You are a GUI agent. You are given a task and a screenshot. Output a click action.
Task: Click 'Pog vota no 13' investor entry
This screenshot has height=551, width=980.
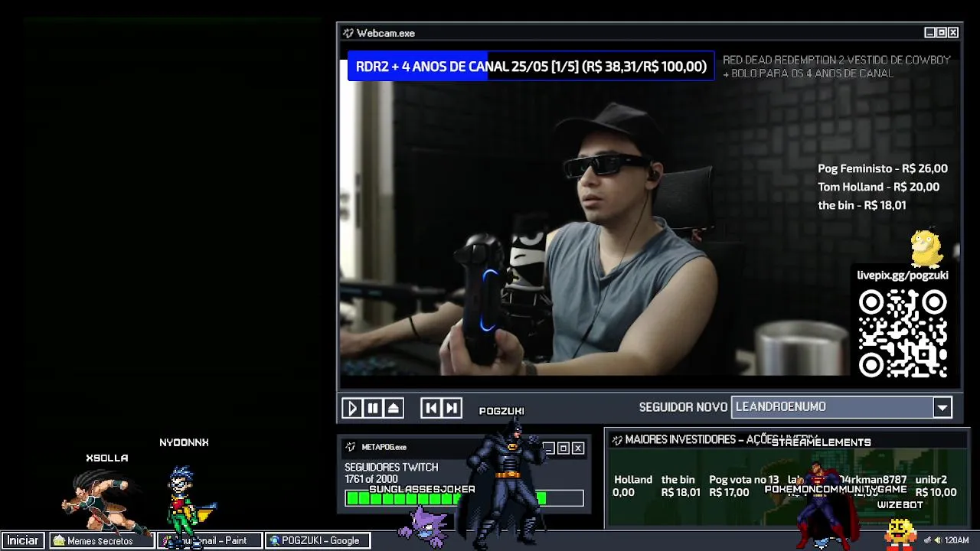tap(743, 486)
